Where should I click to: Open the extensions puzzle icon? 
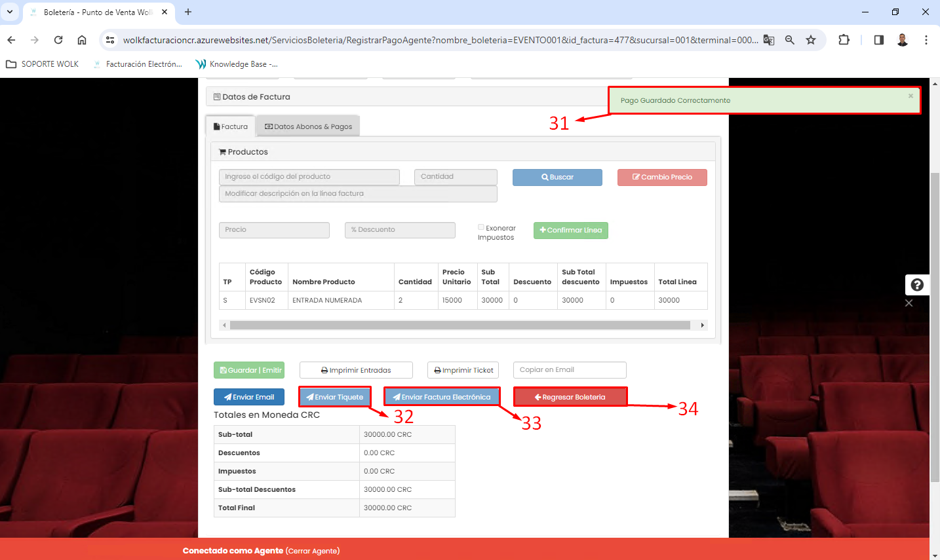844,40
